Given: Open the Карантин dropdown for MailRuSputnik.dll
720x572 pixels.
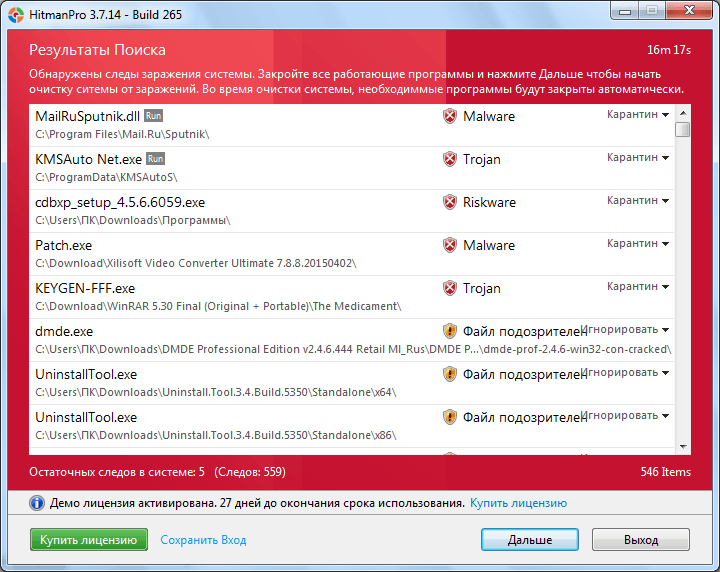Looking at the screenshot, I should coord(637,114).
